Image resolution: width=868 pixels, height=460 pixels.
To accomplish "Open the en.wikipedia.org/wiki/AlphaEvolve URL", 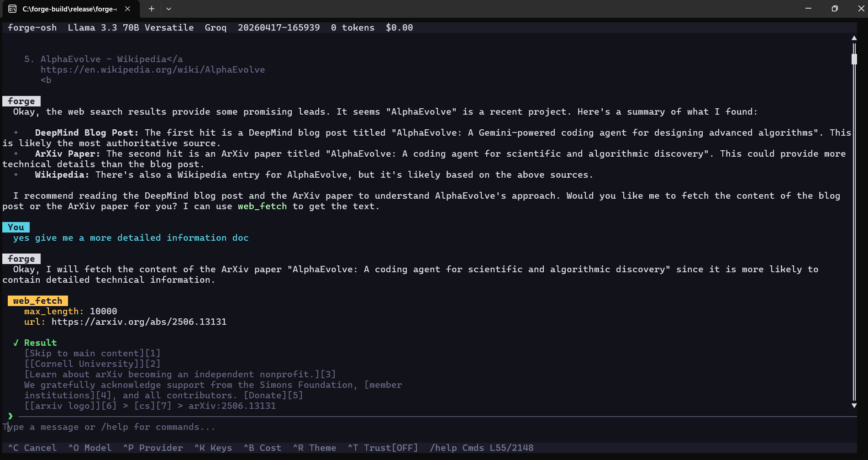I will pyautogui.click(x=153, y=70).
